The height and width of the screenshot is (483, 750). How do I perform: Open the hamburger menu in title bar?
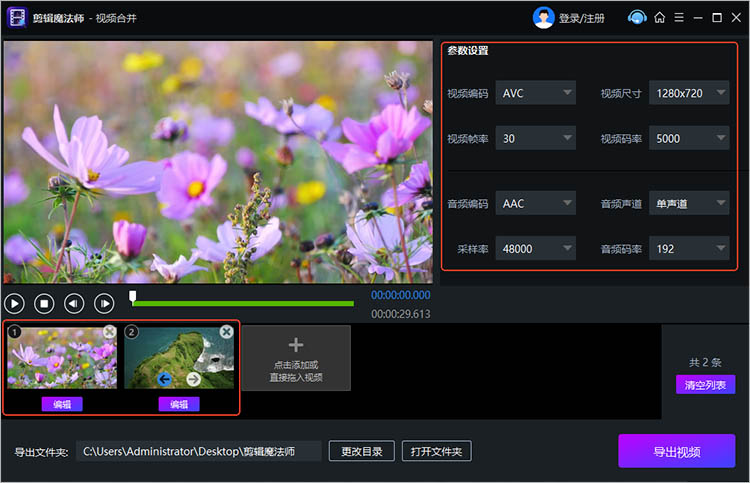tap(680, 17)
